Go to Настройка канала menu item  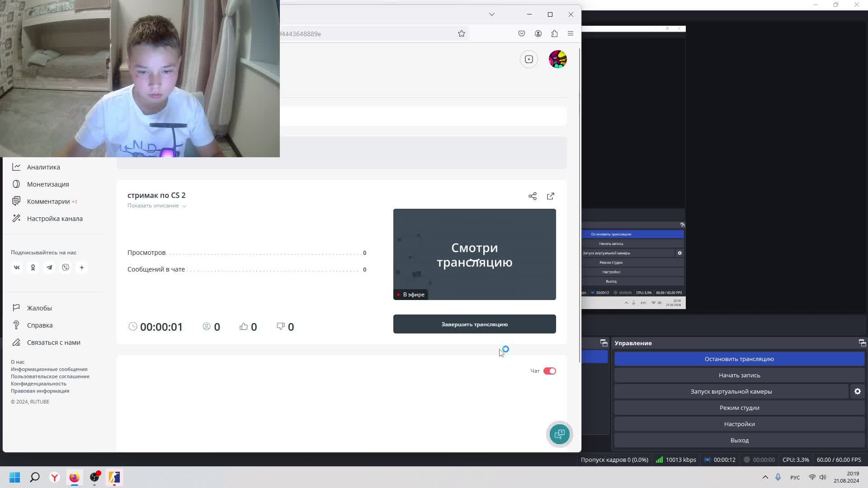coord(55,219)
